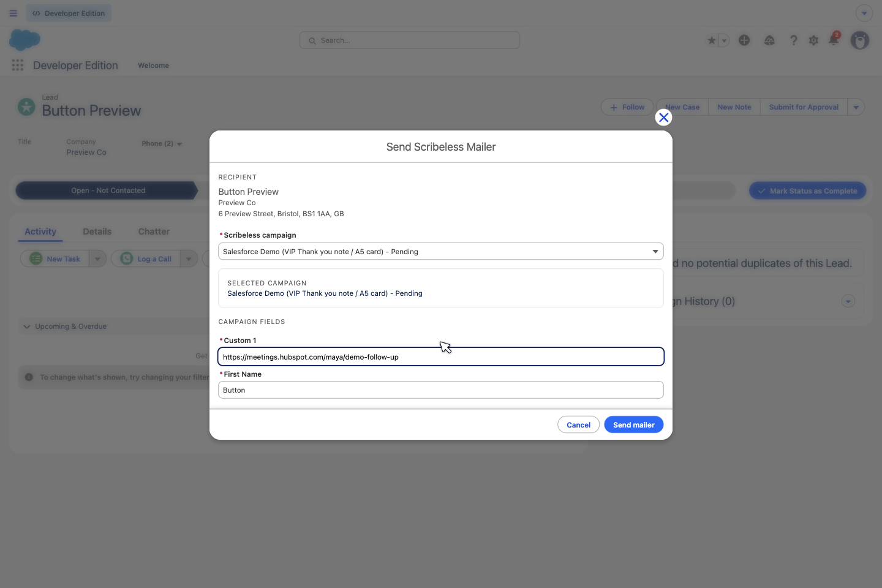882x588 pixels.
Task: Expand the New Task dropdown arrow
Action: click(x=97, y=258)
